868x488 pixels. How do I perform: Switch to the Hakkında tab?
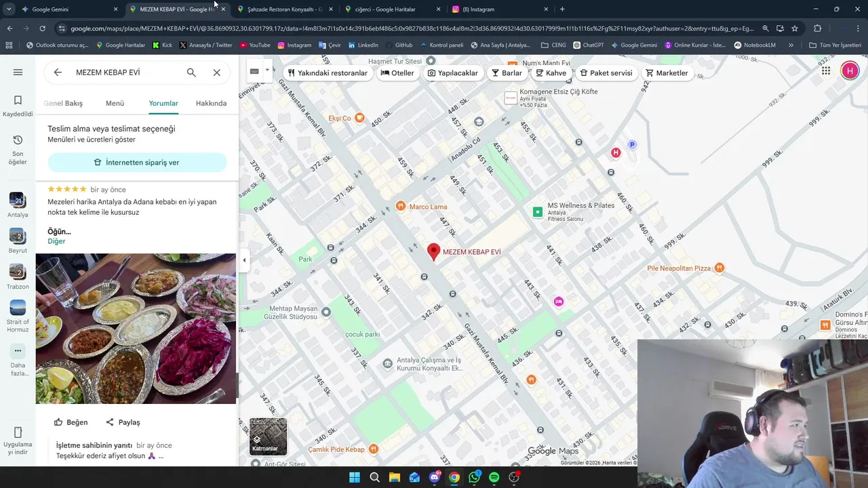click(211, 103)
